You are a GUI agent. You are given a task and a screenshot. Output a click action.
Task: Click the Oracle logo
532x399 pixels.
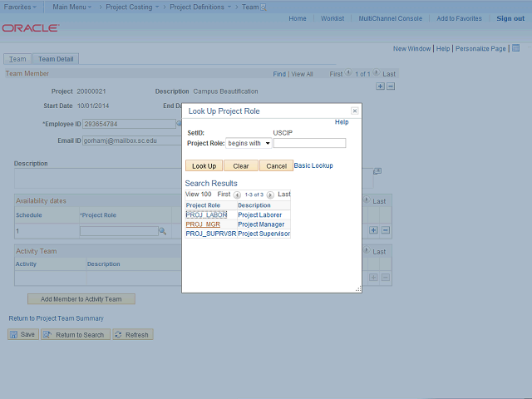31,27
